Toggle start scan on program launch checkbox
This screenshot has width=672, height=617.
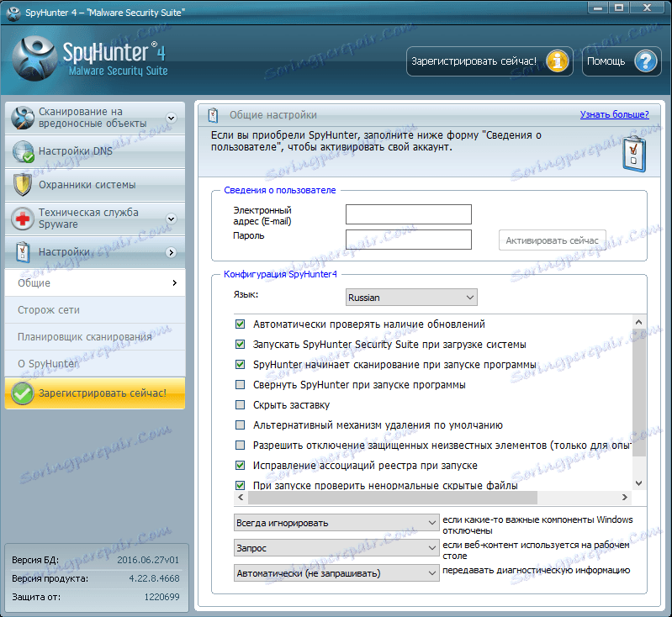pyautogui.click(x=241, y=364)
